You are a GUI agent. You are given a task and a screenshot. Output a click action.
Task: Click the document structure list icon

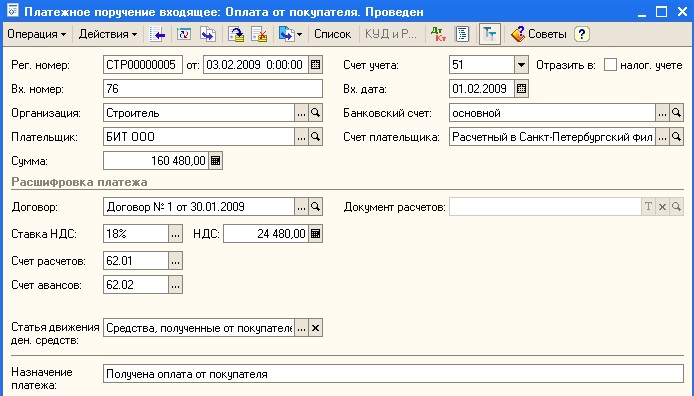462,34
